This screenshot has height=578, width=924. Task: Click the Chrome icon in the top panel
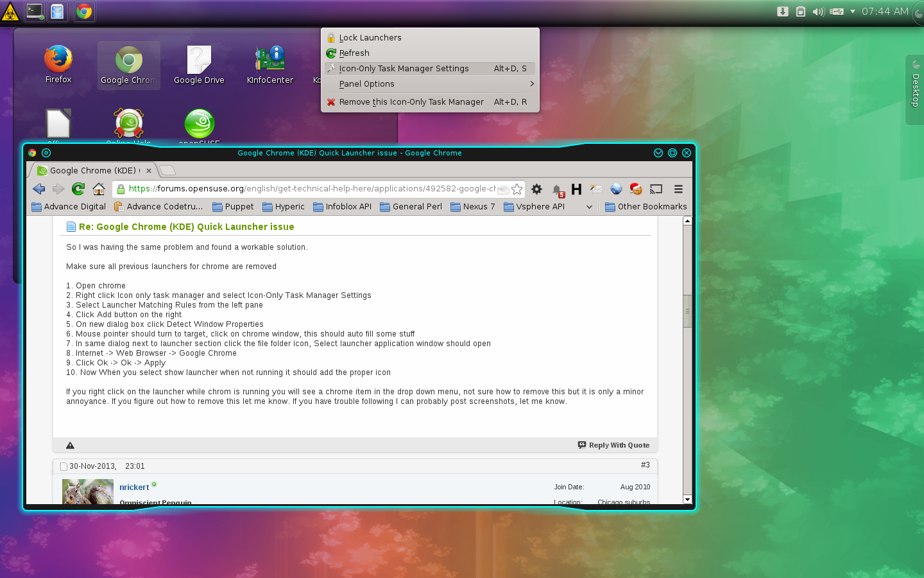click(84, 12)
